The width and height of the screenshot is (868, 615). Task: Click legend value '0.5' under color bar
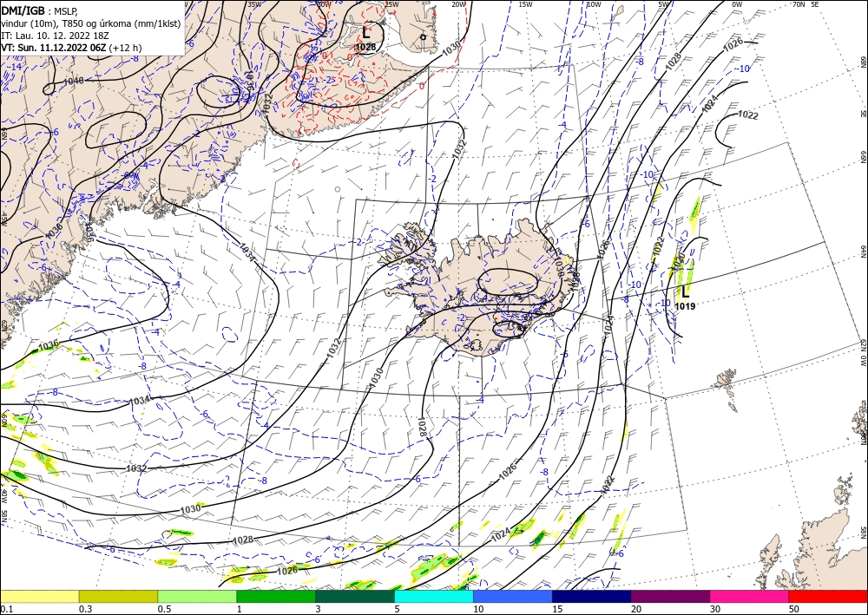coord(164,609)
